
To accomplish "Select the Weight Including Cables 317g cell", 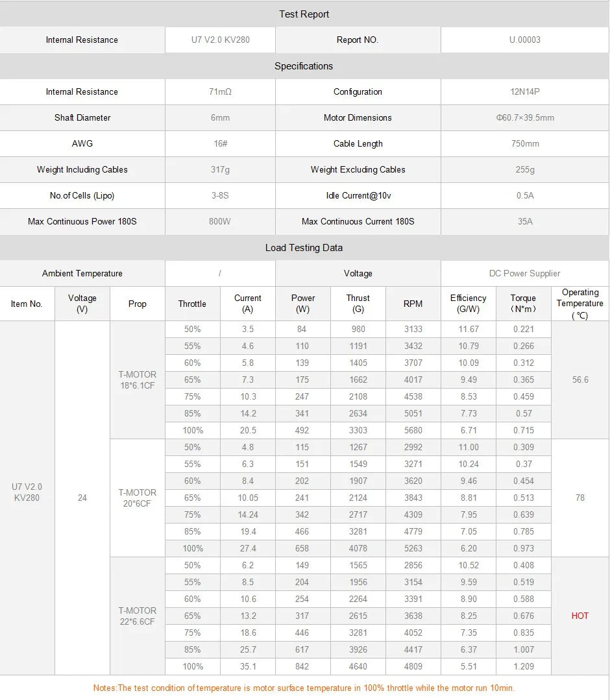I will pyautogui.click(x=219, y=169).
